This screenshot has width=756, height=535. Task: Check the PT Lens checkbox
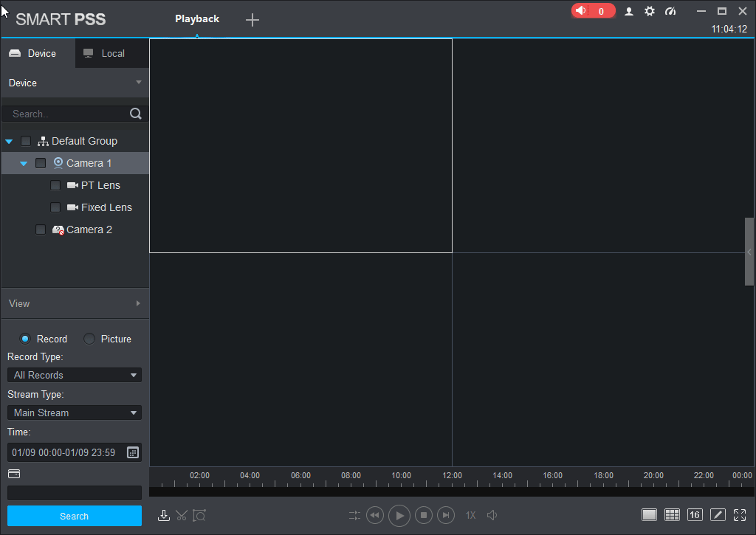point(55,185)
